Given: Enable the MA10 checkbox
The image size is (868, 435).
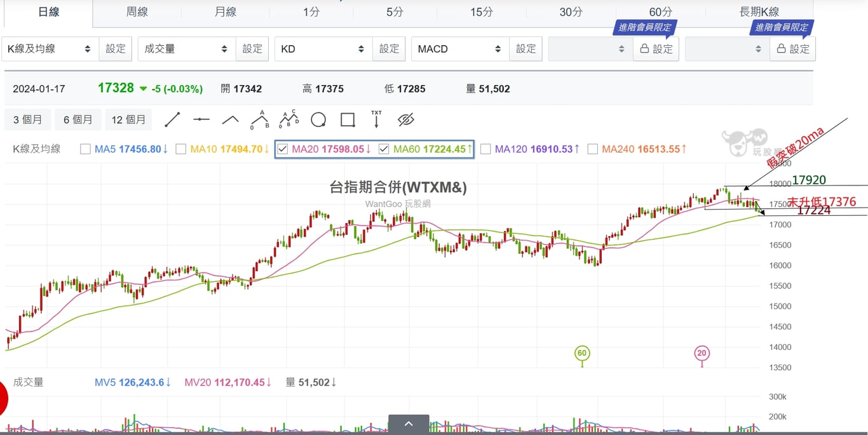Looking at the screenshot, I should (x=180, y=149).
